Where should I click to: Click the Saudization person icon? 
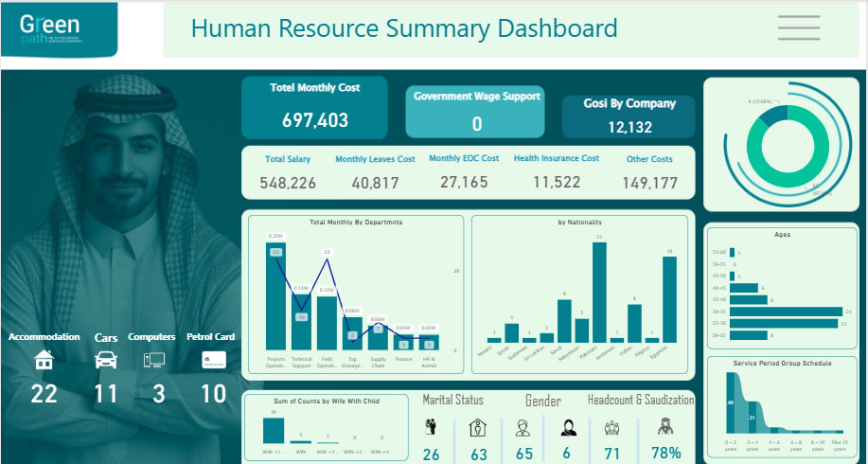click(x=665, y=427)
